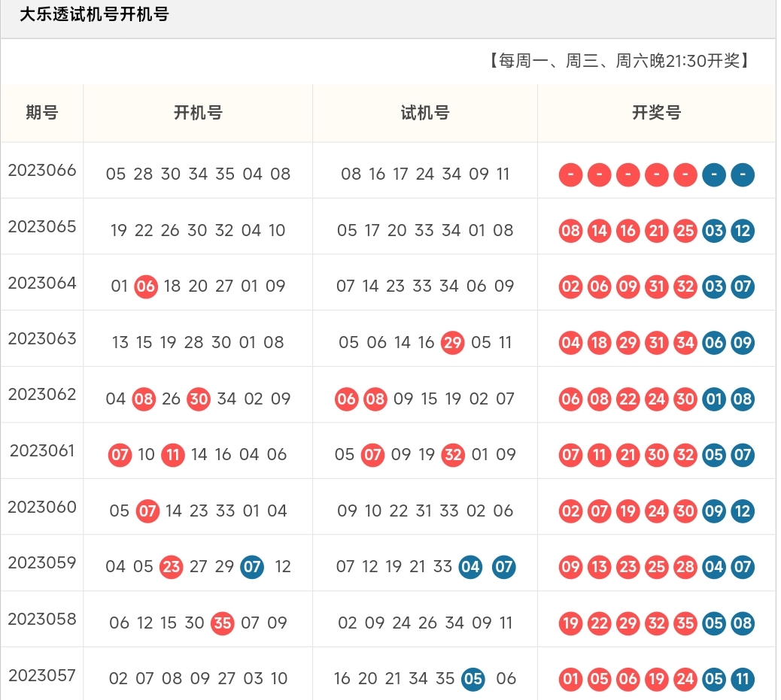
Task: Click red ball 22 in 2023062 开奖号
Action: [x=628, y=398]
